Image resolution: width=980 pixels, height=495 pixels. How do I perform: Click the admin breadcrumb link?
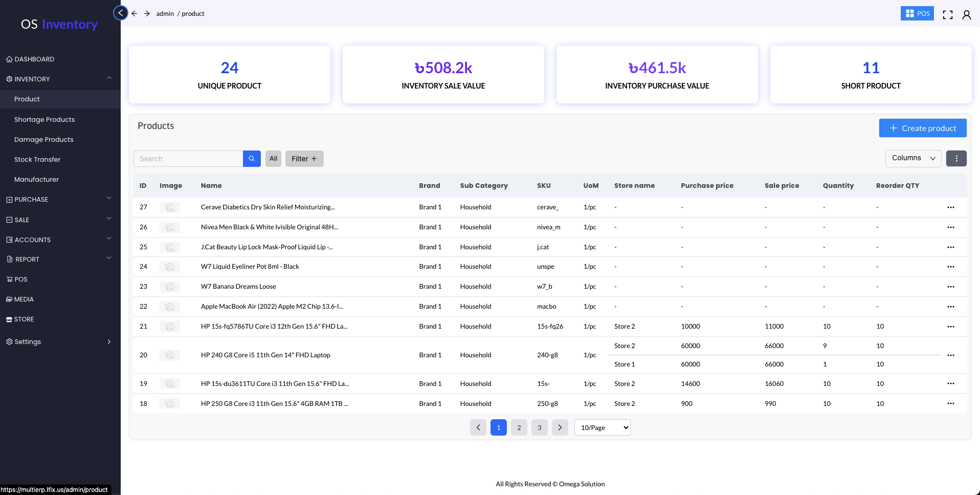(165, 14)
